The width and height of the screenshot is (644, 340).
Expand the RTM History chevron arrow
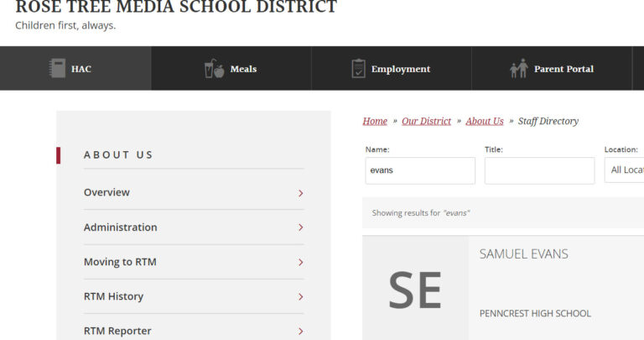(301, 297)
